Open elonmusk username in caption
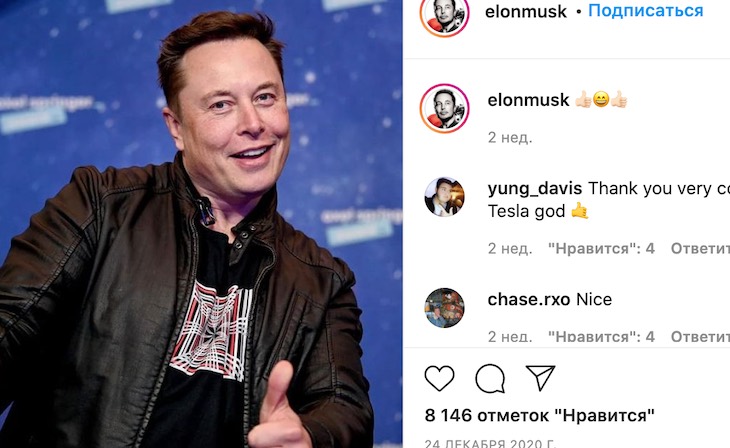The image size is (730, 448). pyautogui.click(x=528, y=100)
